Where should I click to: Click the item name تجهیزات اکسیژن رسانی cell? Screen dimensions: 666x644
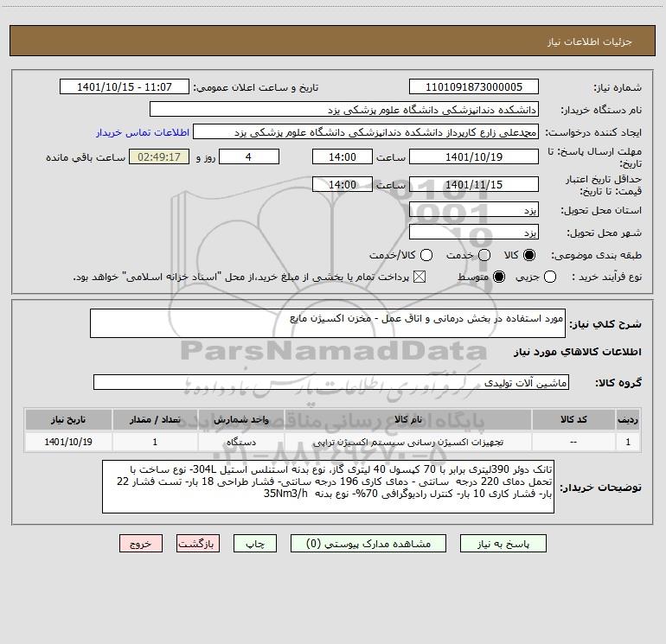(407, 442)
